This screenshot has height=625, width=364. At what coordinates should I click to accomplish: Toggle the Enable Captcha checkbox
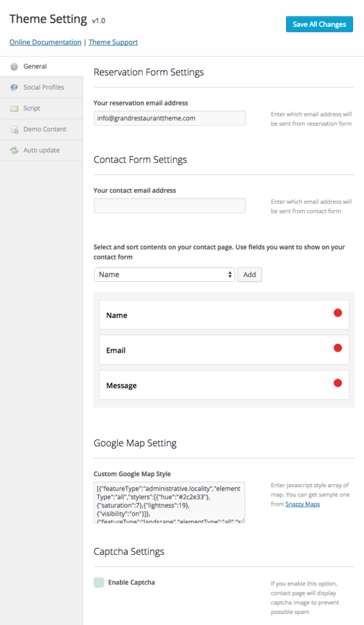99,582
